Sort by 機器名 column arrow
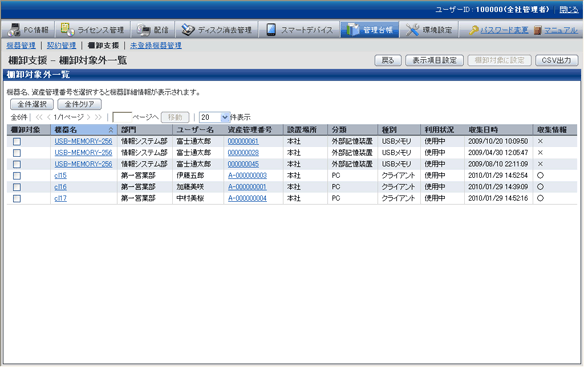 pos(111,130)
